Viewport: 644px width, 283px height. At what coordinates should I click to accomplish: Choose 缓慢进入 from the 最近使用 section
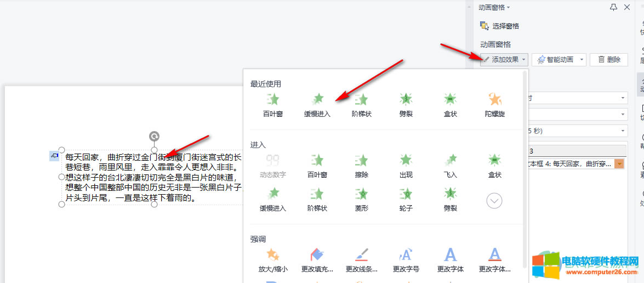click(x=317, y=104)
